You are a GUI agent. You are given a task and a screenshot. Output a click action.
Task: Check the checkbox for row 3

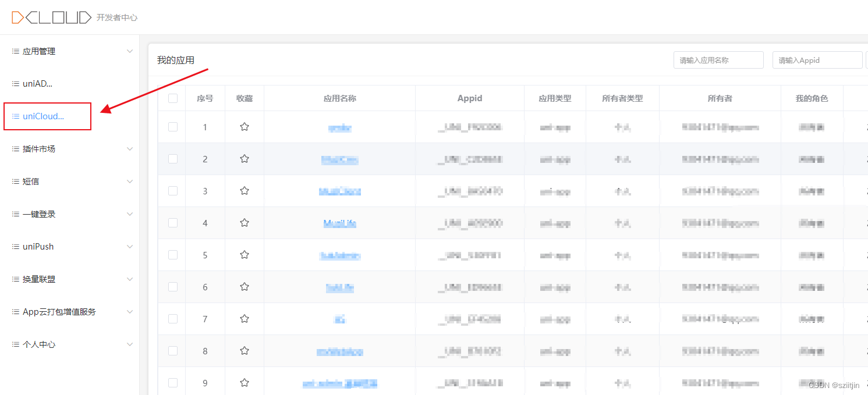[173, 190]
